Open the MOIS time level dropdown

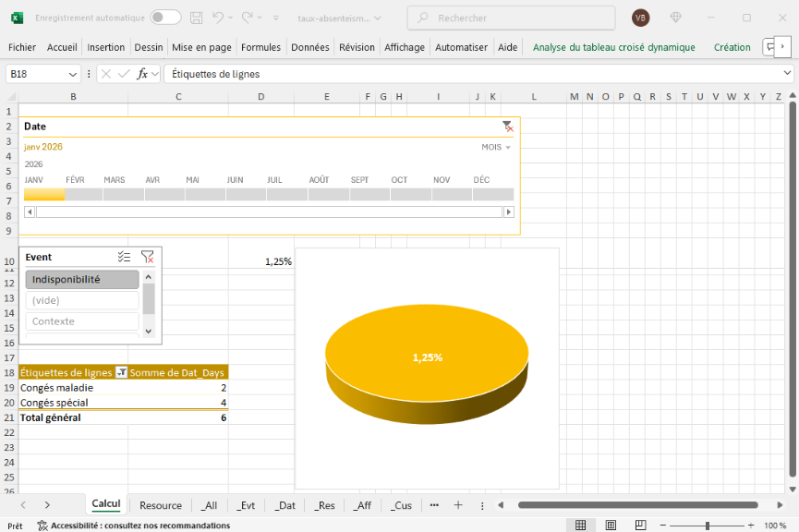coord(496,148)
